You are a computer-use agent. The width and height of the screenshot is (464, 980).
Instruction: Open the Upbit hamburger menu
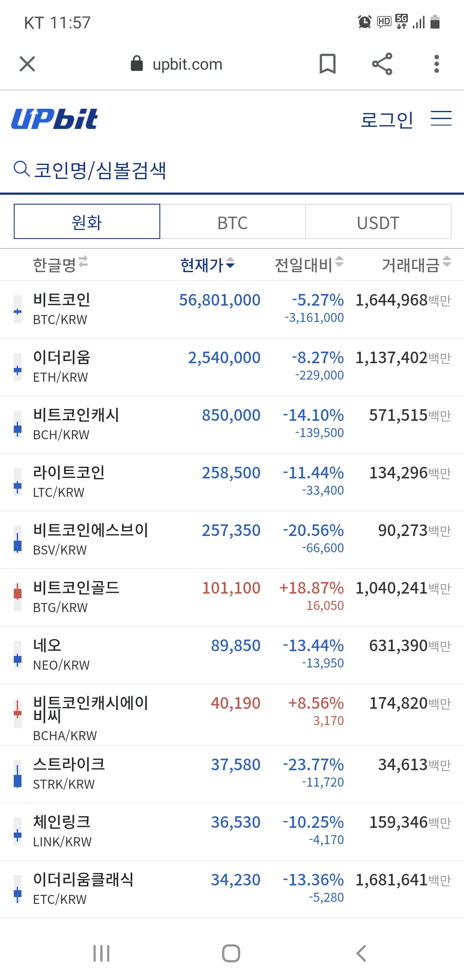(441, 119)
